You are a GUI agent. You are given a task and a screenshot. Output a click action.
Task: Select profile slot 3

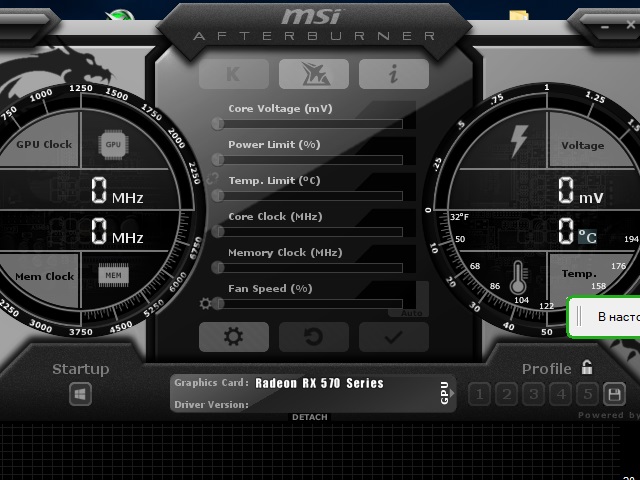point(533,394)
